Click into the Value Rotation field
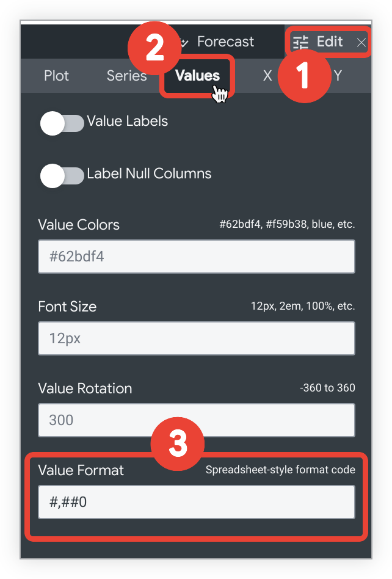 coord(196,420)
